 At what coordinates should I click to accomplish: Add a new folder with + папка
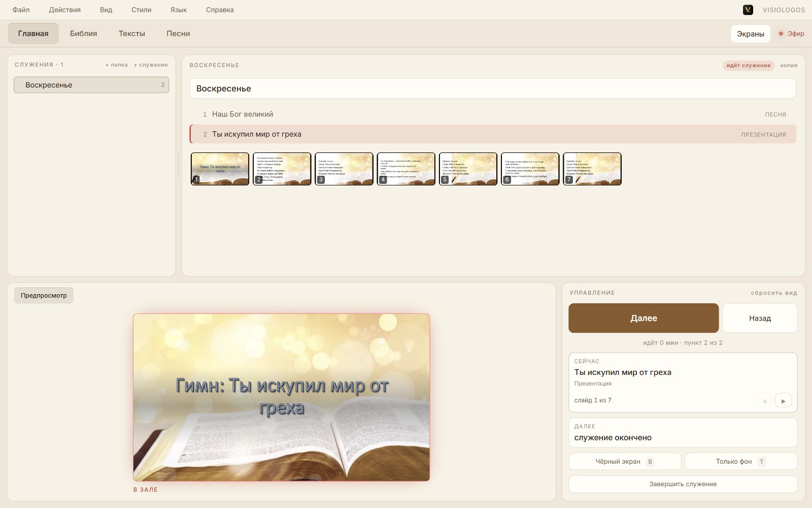(117, 65)
